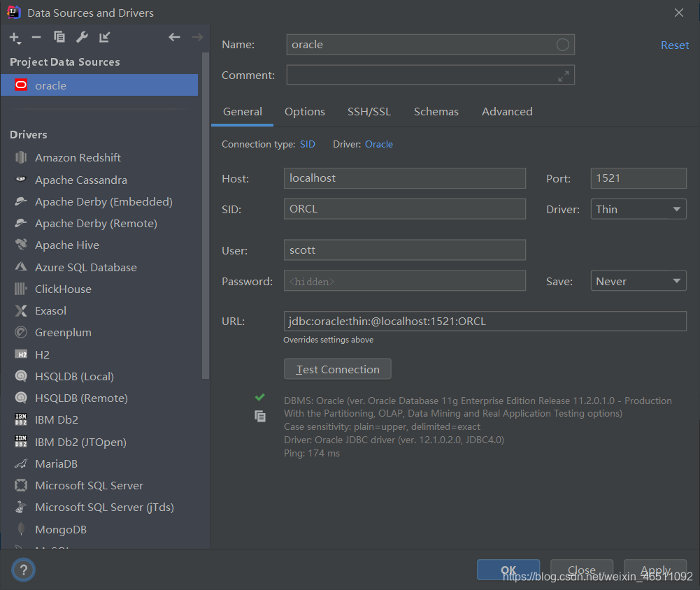The height and width of the screenshot is (590, 700).
Task: Open the Thin driver dropdown
Action: pyautogui.click(x=638, y=209)
